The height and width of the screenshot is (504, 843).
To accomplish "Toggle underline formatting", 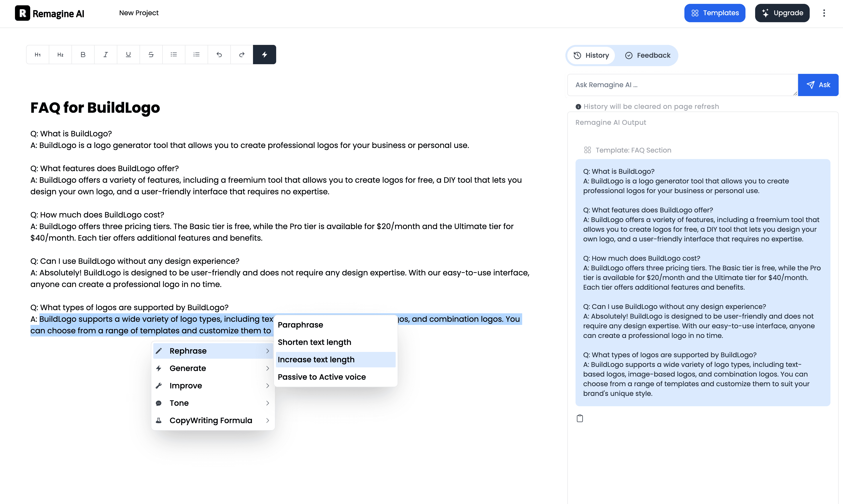I will (x=128, y=55).
